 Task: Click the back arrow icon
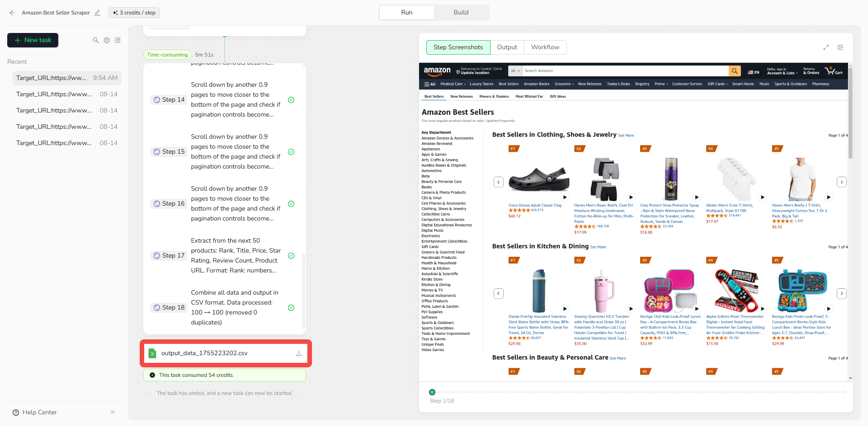(x=12, y=13)
